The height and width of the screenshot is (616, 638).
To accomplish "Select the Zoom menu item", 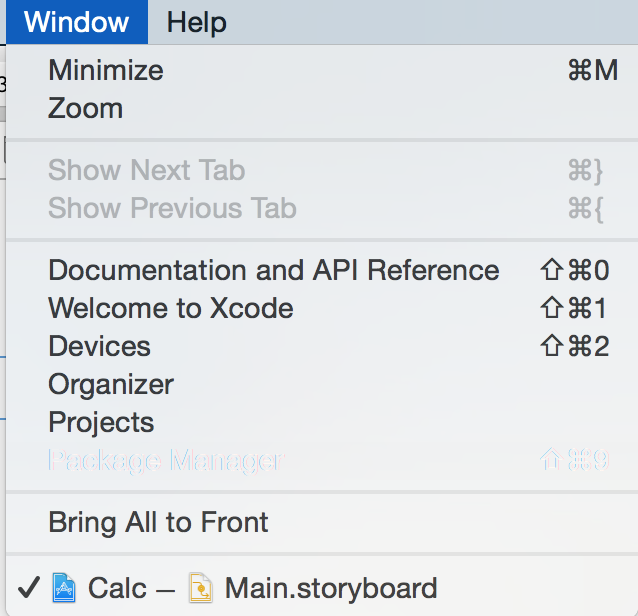I will (85, 108).
